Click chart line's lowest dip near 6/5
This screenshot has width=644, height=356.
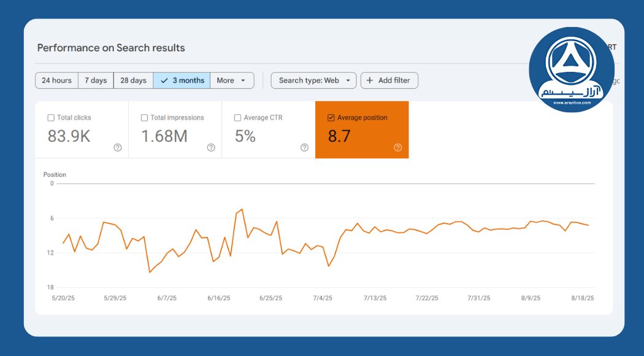[150, 272]
